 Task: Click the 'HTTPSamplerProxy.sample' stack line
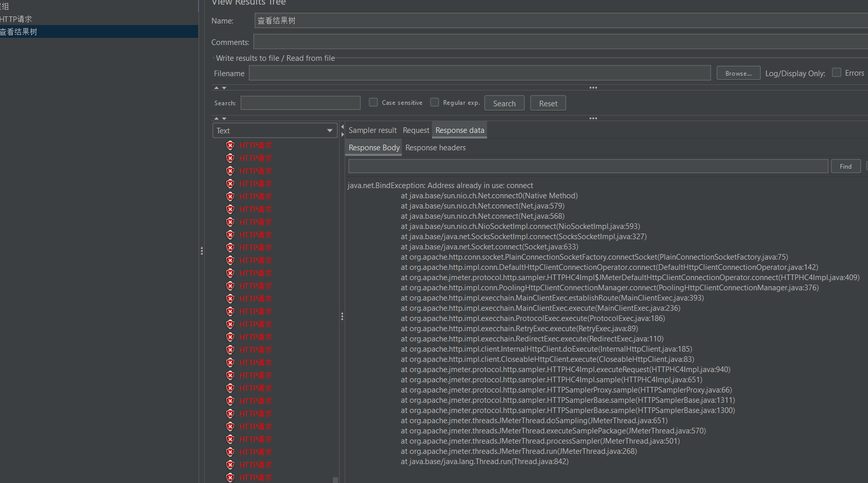coord(566,390)
